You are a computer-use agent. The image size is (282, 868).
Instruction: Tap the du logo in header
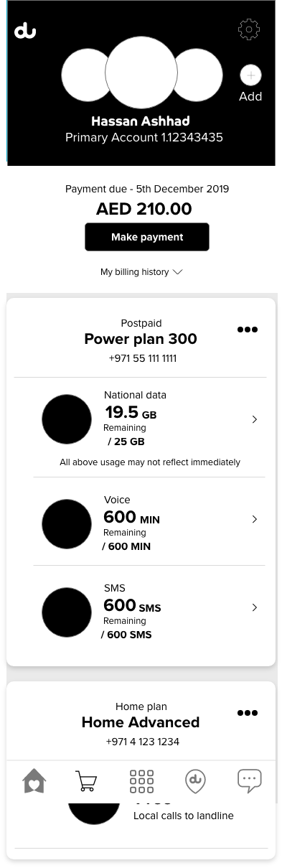25,31
